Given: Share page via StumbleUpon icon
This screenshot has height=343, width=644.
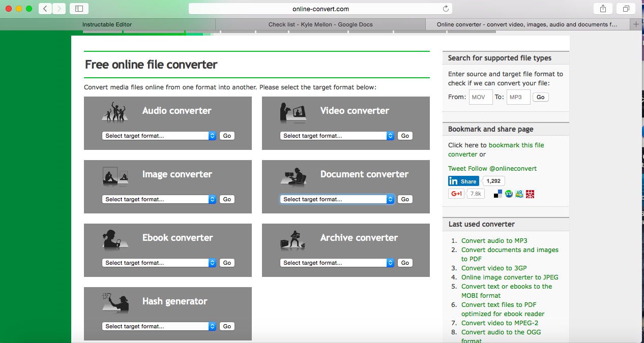Looking at the screenshot, I should (509, 194).
